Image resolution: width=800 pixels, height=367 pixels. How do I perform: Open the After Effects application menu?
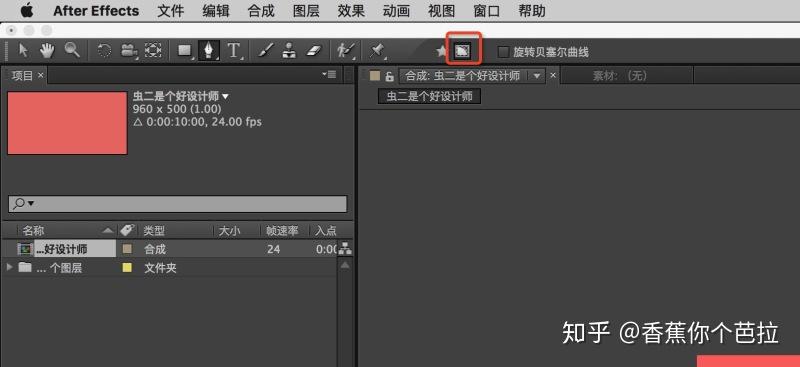pyautogui.click(x=96, y=11)
